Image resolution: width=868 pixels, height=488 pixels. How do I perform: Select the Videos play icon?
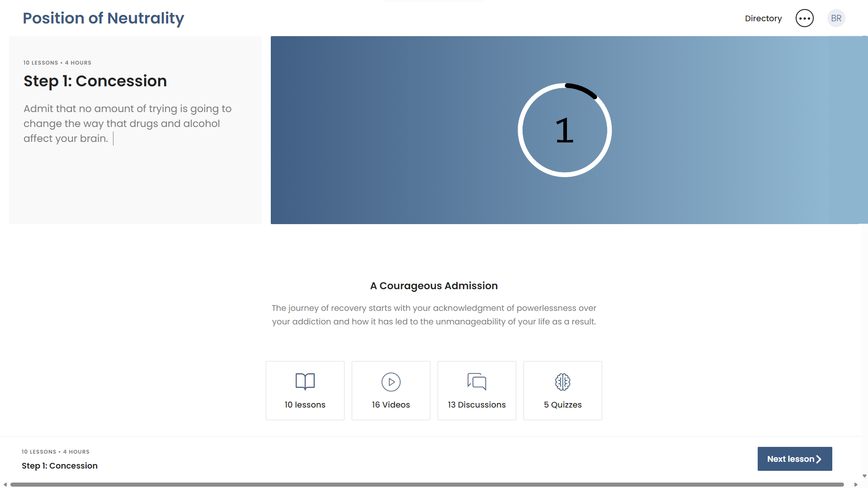tap(391, 382)
